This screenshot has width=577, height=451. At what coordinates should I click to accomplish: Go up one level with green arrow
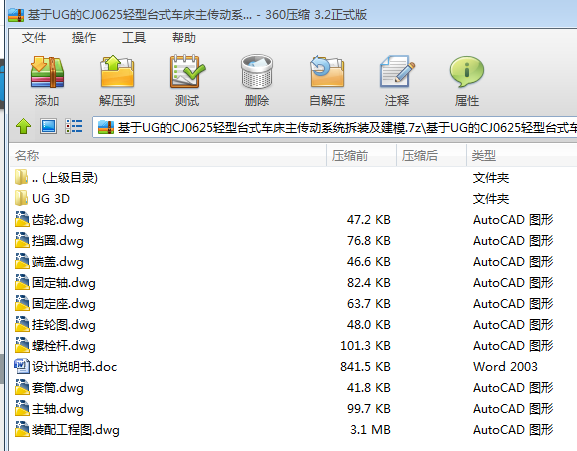(x=24, y=126)
